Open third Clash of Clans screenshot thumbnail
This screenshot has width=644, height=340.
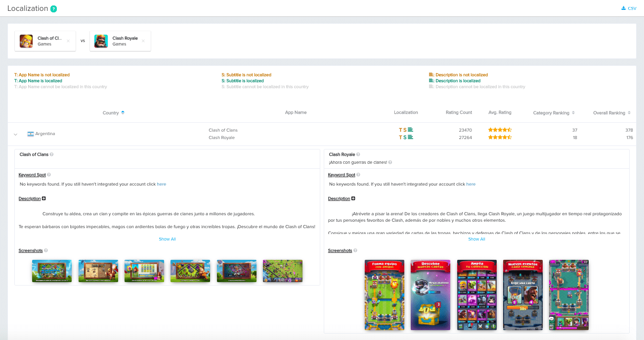tap(144, 271)
